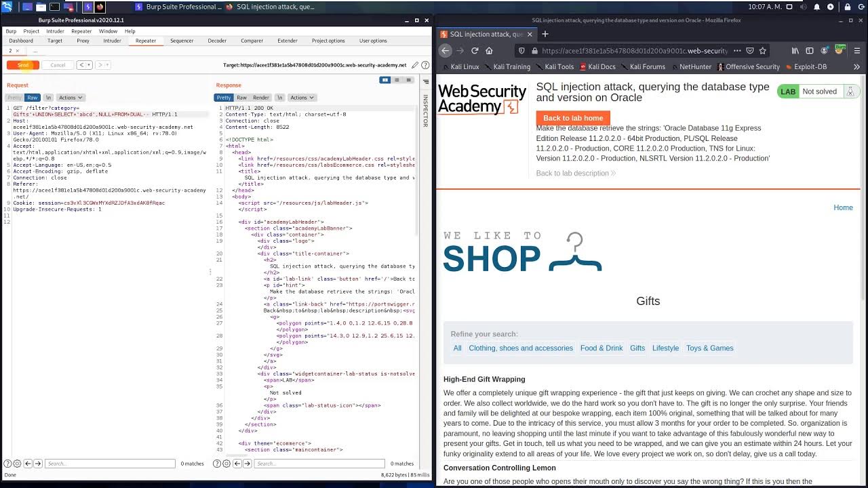Open the Response Actions dropdown

pyautogui.click(x=302, y=98)
